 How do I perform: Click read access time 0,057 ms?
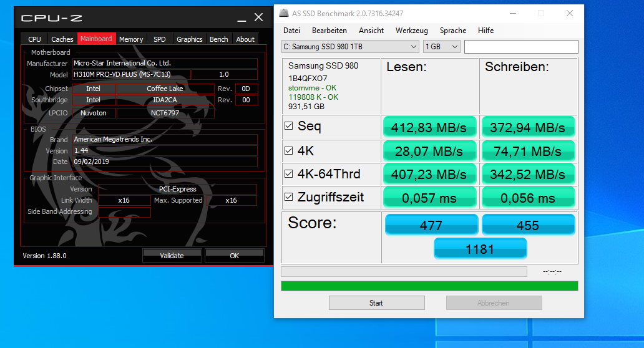tap(429, 198)
